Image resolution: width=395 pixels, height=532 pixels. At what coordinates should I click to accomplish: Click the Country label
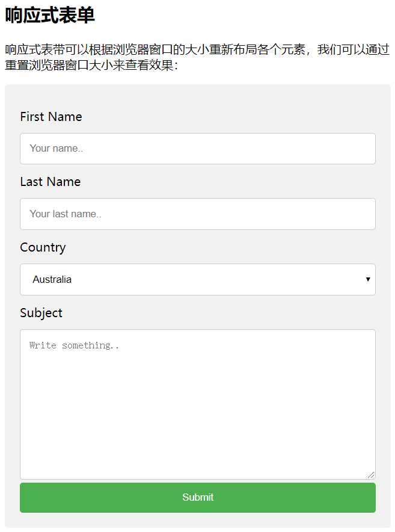[43, 247]
